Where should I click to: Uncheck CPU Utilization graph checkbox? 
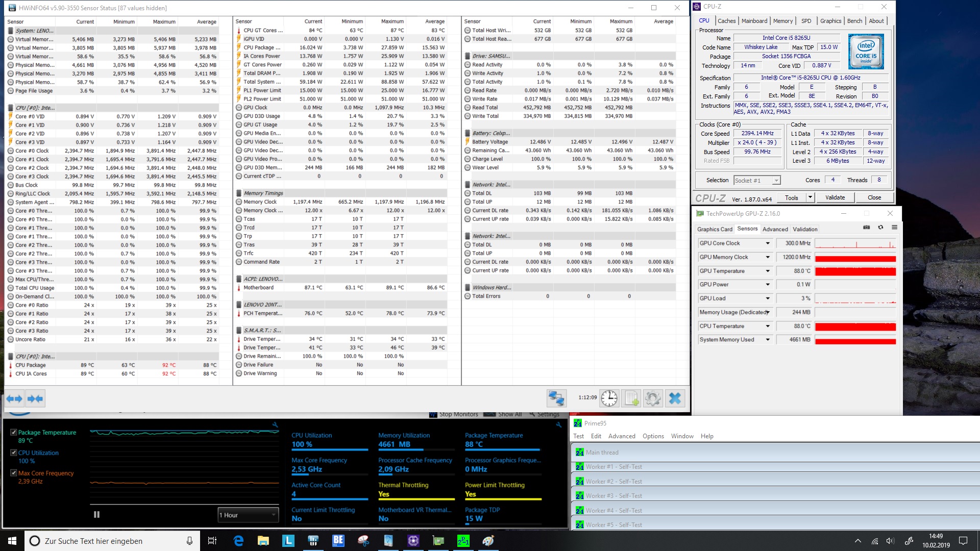point(14,453)
